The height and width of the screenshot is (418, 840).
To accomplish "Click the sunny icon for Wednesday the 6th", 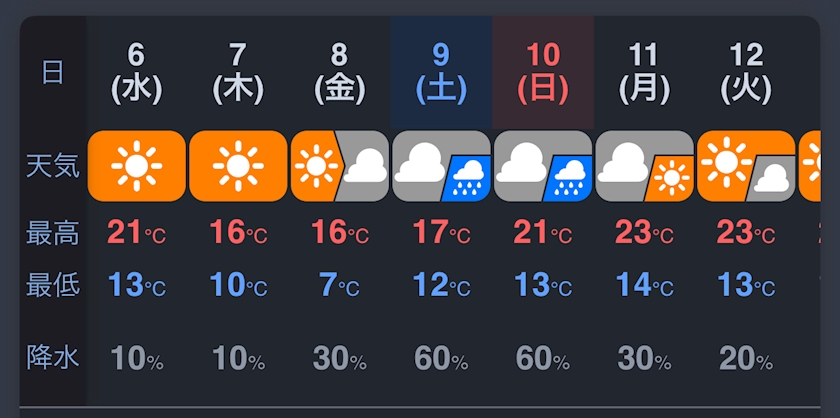I will click(x=137, y=165).
